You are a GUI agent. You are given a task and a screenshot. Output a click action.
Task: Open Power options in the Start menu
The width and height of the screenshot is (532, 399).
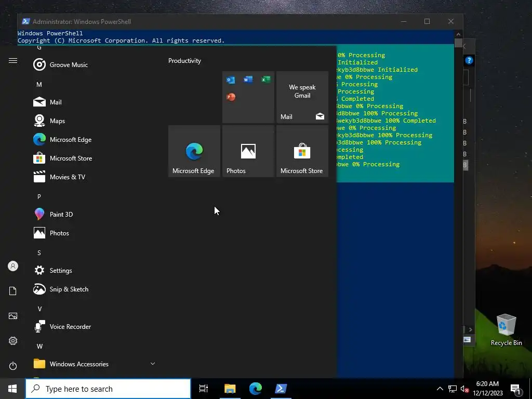13,366
